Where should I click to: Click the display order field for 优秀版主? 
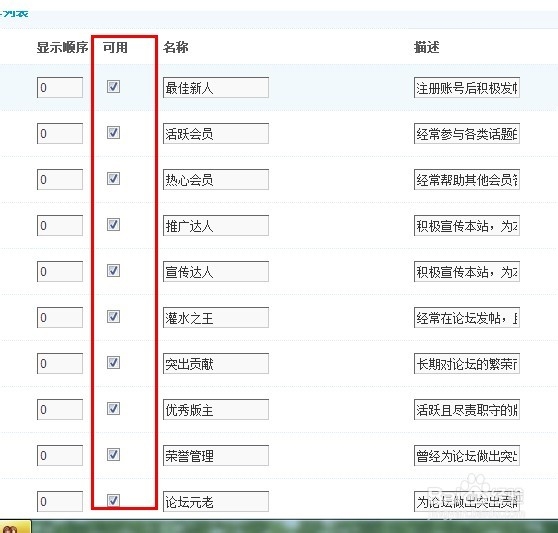(60, 410)
